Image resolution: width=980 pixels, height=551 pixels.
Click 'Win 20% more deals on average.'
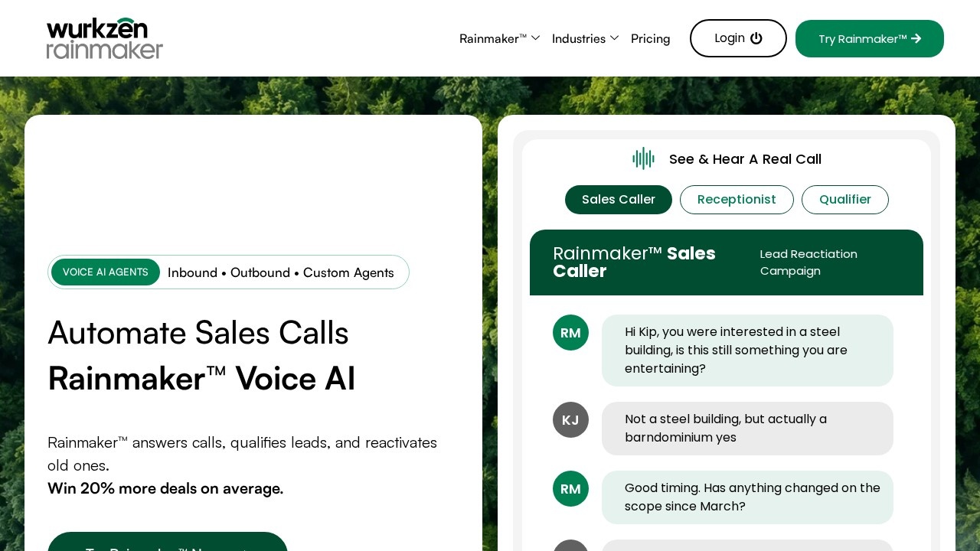pyautogui.click(x=165, y=488)
